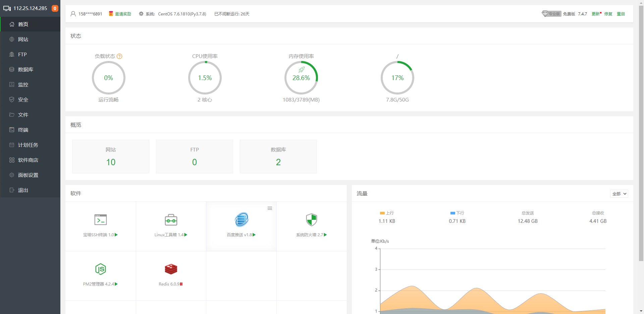Viewport: 644px width, 314px height.
Task: Open 面板设置 in the sidebar
Action: coord(30,175)
